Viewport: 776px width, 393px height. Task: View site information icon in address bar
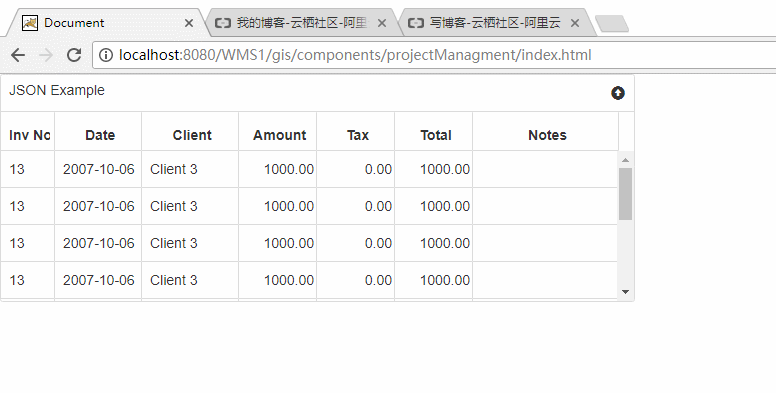pos(105,55)
